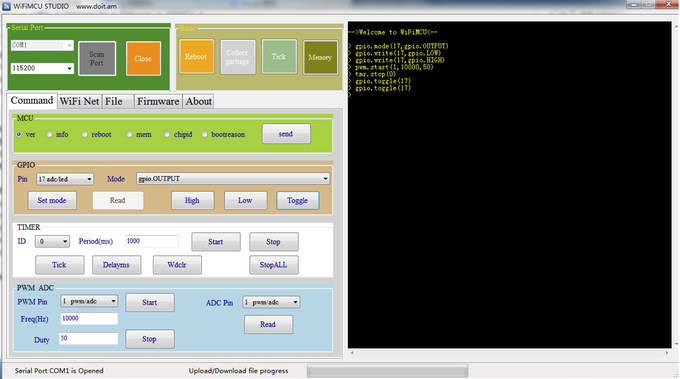Open the PWM Pin dropdown

89,301
